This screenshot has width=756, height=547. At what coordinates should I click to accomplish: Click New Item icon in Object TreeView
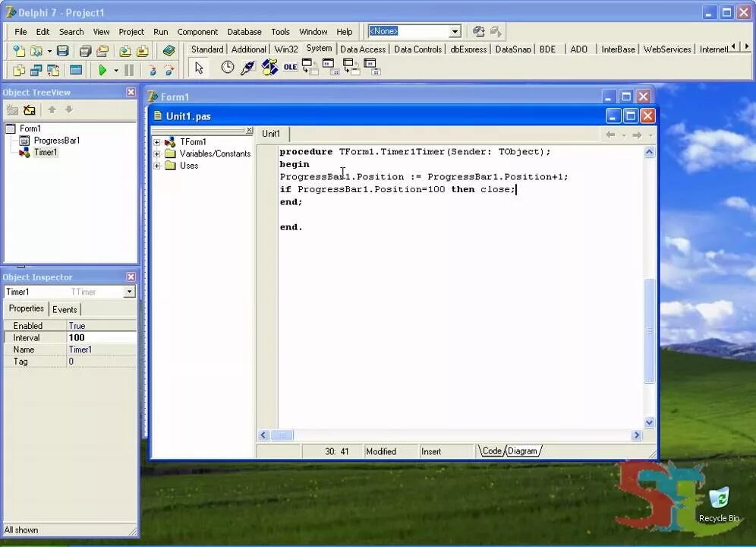click(x=13, y=110)
